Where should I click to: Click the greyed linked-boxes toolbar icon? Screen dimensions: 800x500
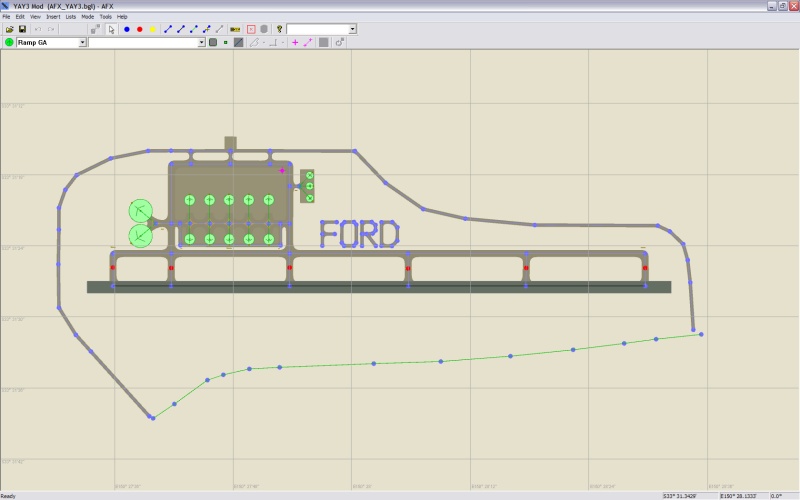point(95,29)
